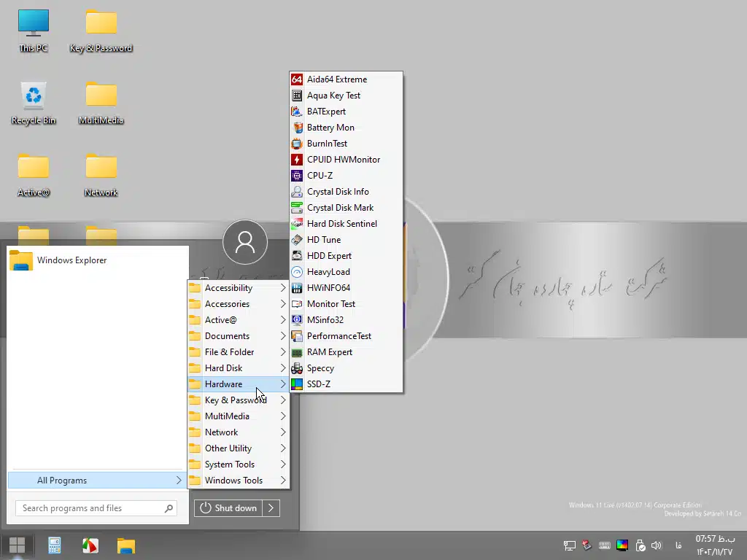The width and height of the screenshot is (747, 560).
Task: Click the Search programs and files box
Action: click(91, 508)
